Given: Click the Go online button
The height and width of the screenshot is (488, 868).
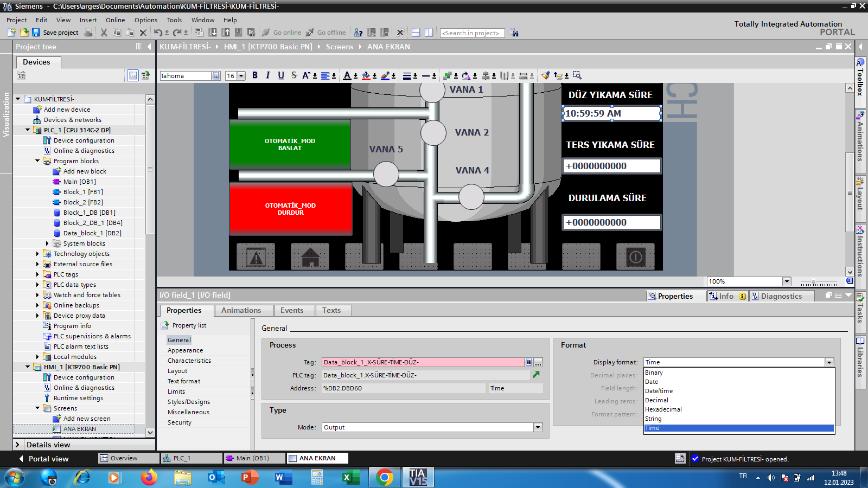Looking at the screenshot, I should (282, 33).
